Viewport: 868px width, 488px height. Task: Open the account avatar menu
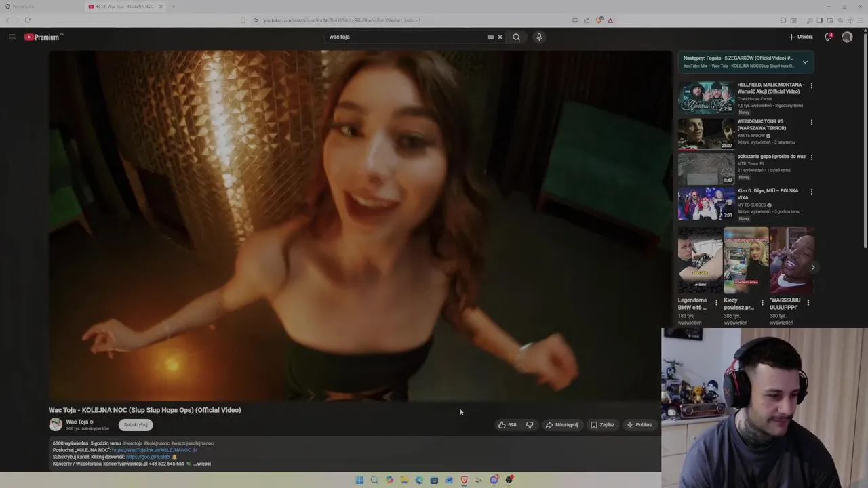(x=847, y=37)
